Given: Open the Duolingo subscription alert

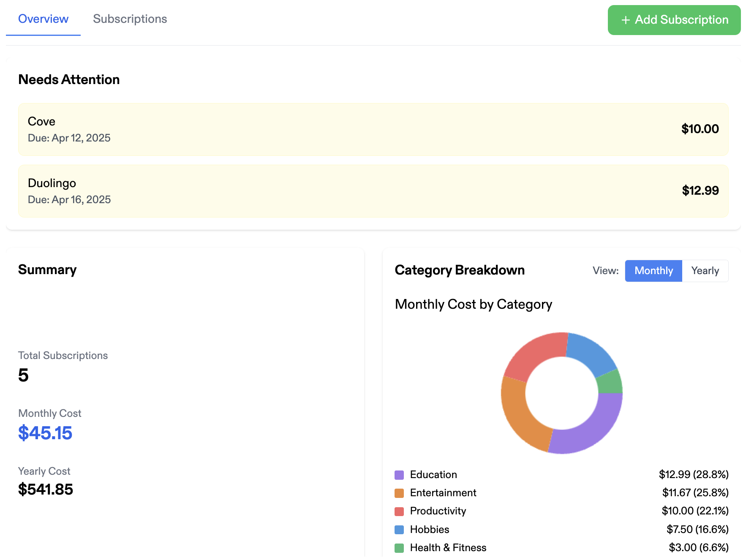Looking at the screenshot, I should pyautogui.click(x=373, y=191).
